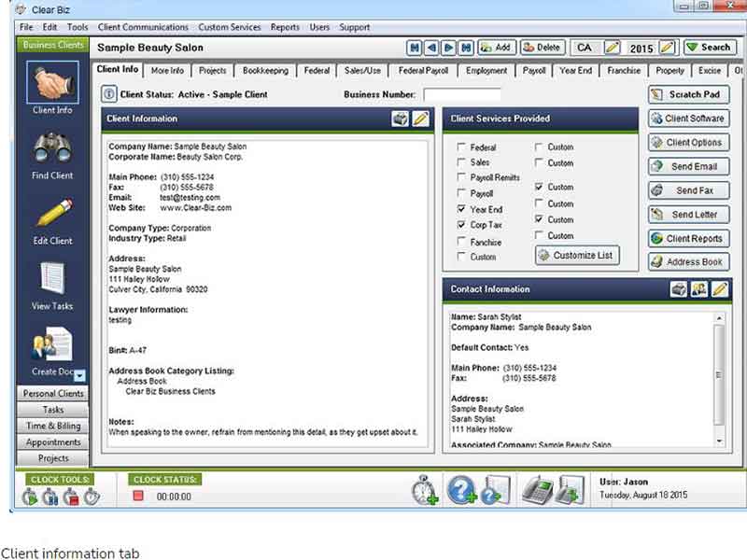Open the Address Book button
Image resolution: width=747 pixels, height=560 pixels.
[688, 262]
